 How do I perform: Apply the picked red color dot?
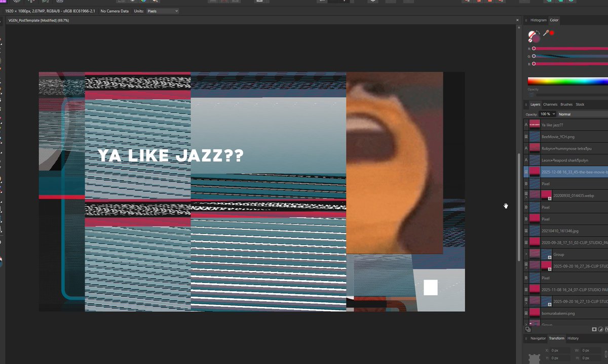point(552,33)
